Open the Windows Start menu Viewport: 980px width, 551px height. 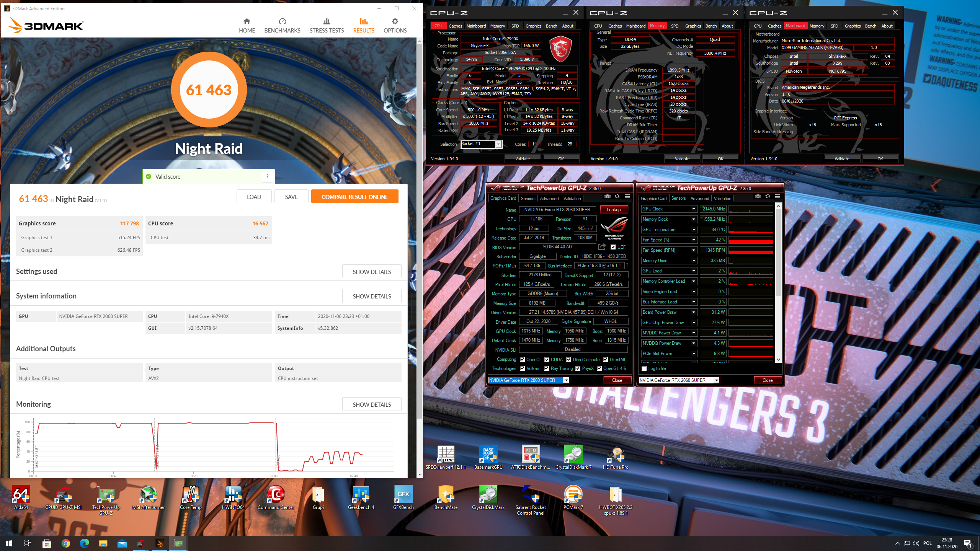click(9, 543)
